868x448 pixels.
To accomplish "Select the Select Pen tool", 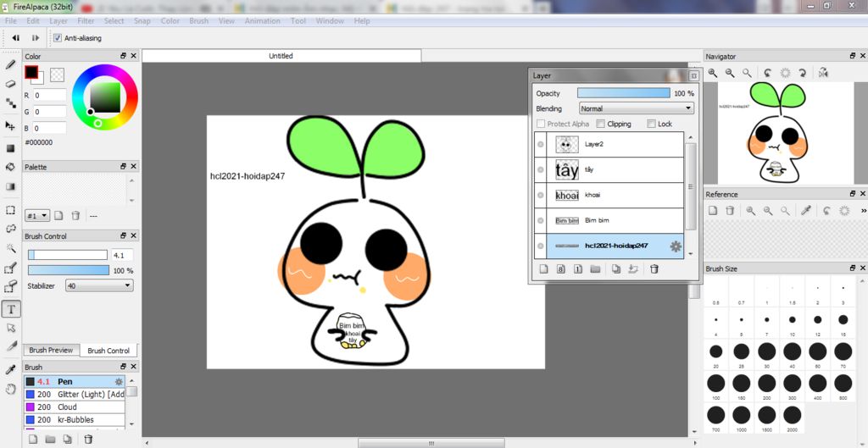I will [x=10, y=268].
